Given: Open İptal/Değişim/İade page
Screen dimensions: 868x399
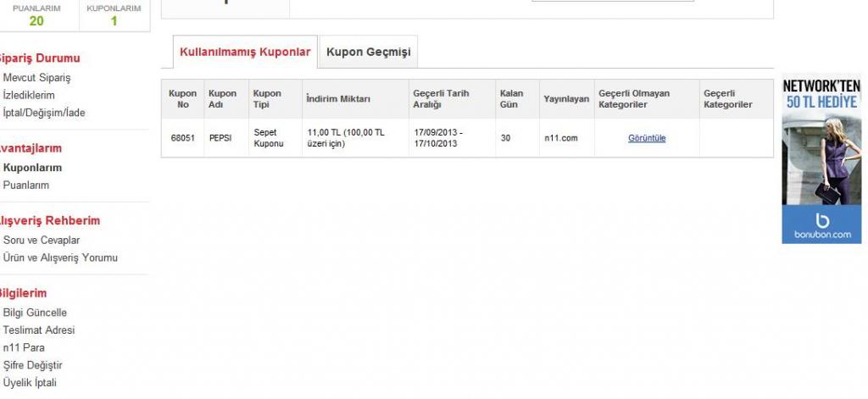Looking at the screenshot, I should click(x=44, y=113).
